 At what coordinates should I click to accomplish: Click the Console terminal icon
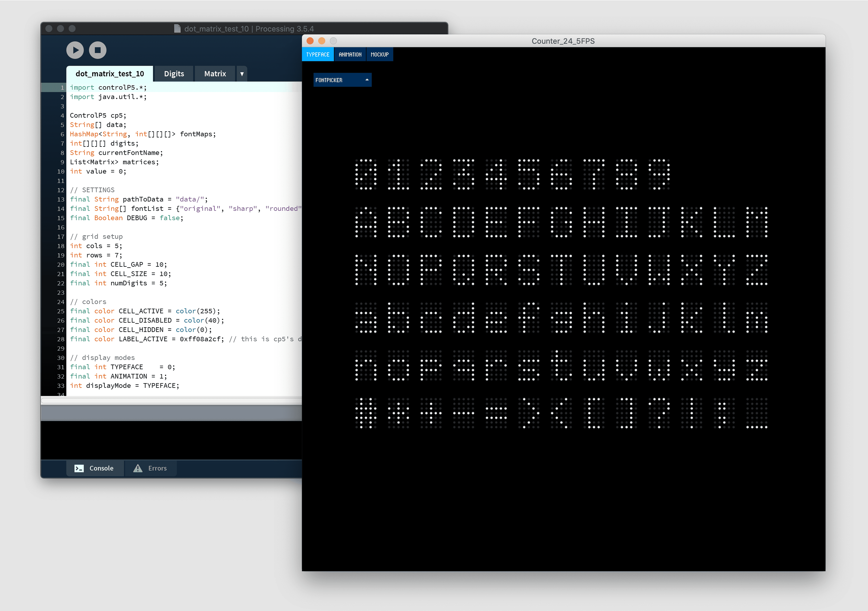79,468
